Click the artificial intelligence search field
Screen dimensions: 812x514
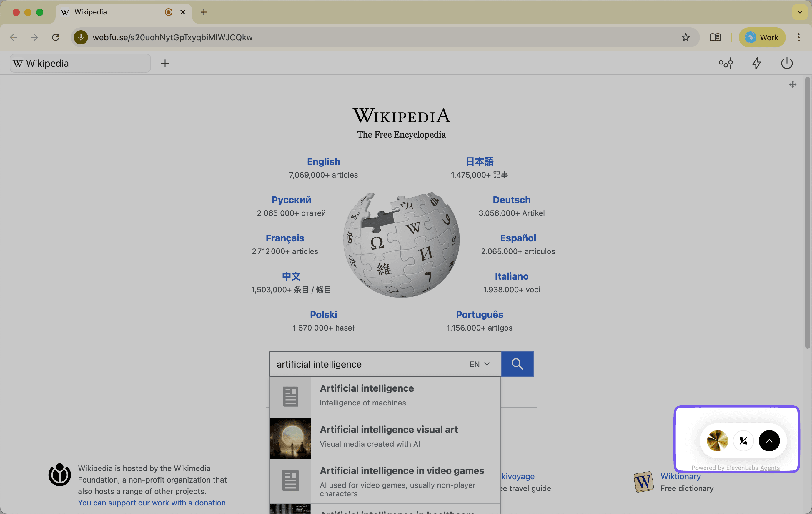(367, 364)
